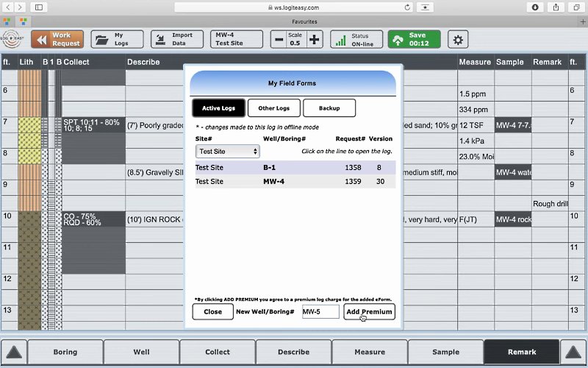Click the left up-triangle button
The image size is (588, 368).
(x=14, y=352)
